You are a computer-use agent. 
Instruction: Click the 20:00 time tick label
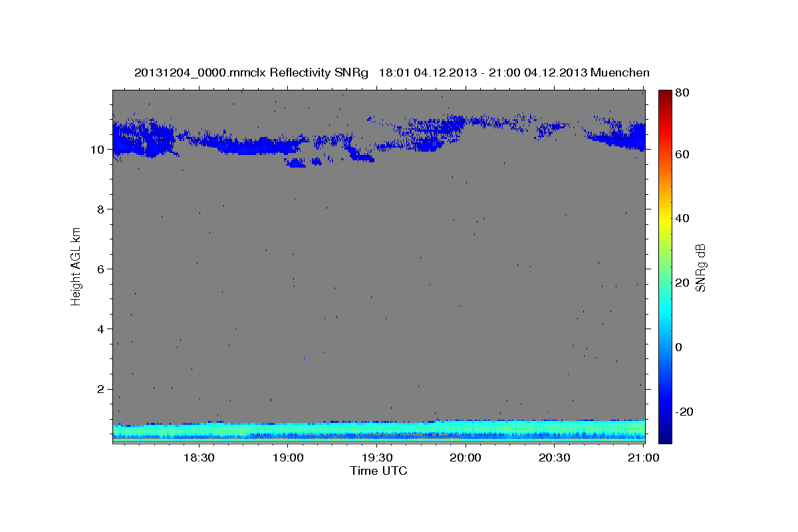coord(465,458)
